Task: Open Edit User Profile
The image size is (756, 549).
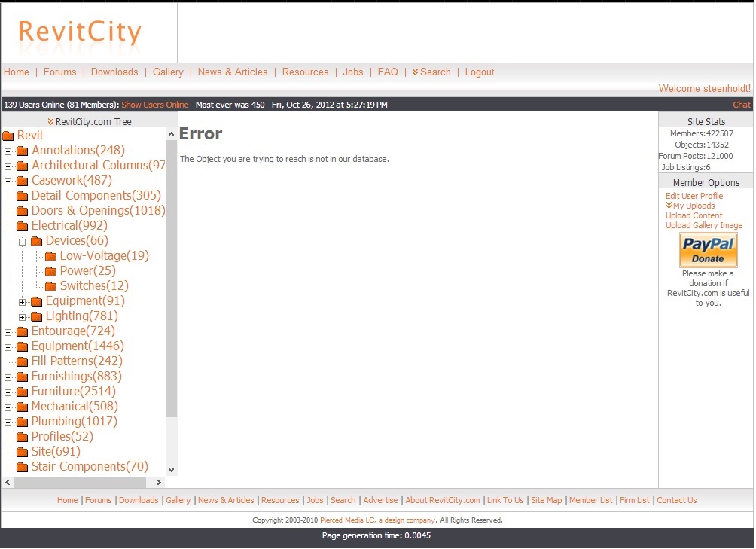Action: (694, 196)
